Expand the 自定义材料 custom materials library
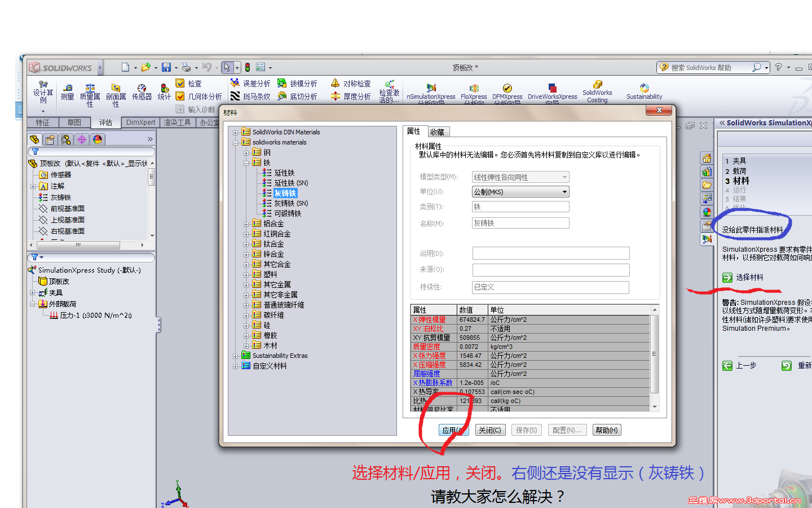The height and width of the screenshot is (508, 812). [236, 366]
